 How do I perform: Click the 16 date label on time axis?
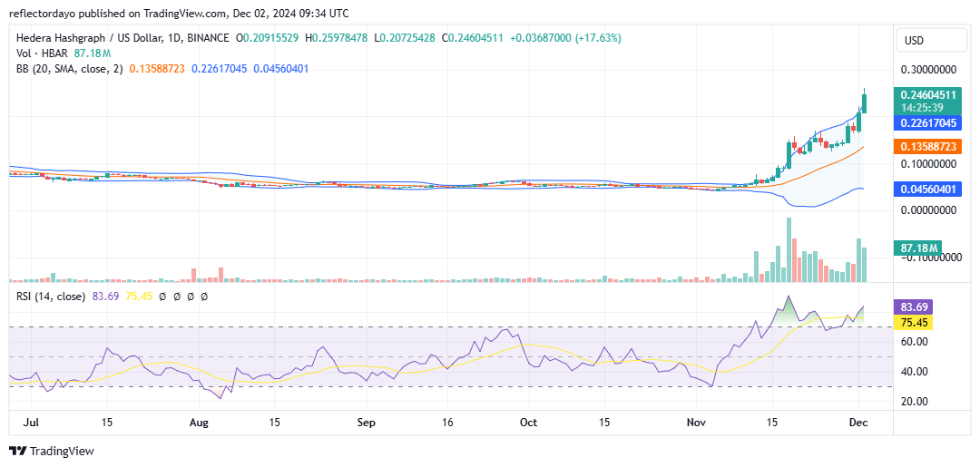pyautogui.click(x=447, y=422)
